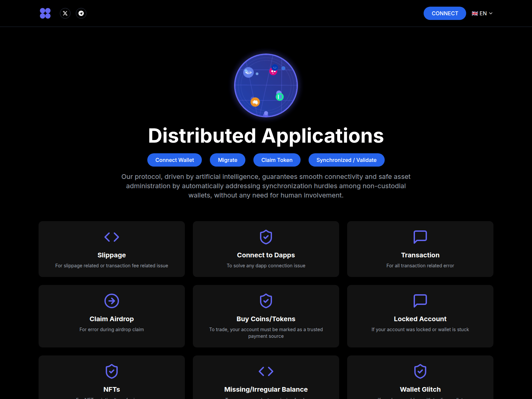Click the purple four-dot site logo

[45, 13]
